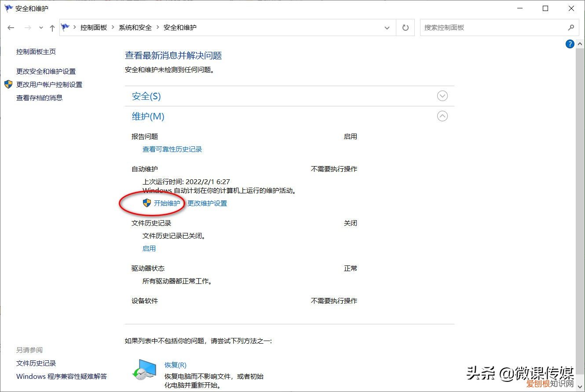This screenshot has width=585, height=392.
Task: Click the back navigation arrow
Action: click(11, 27)
